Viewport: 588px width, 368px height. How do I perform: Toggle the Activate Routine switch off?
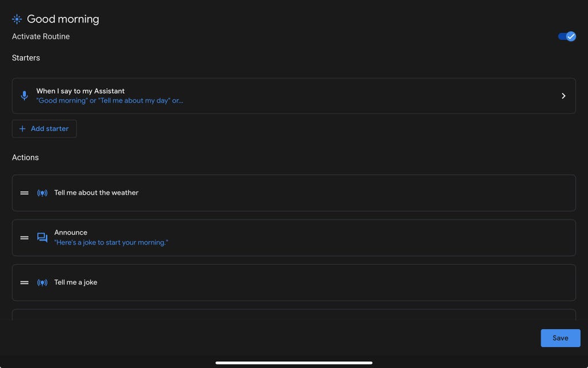coord(567,36)
